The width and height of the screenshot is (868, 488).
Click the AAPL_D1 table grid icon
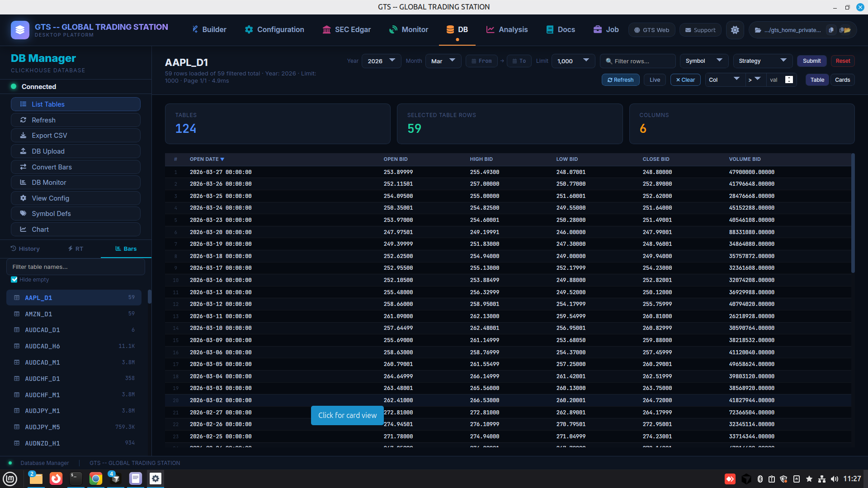(17, 298)
